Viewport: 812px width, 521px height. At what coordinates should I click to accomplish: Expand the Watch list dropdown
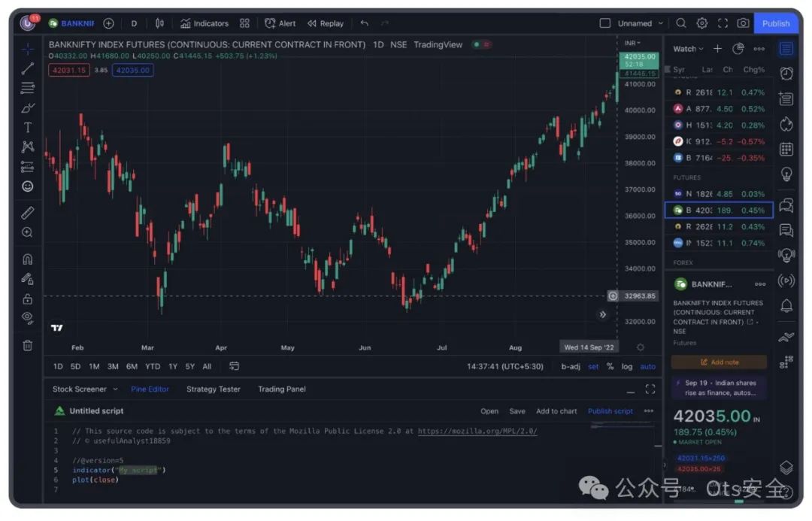(688, 49)
